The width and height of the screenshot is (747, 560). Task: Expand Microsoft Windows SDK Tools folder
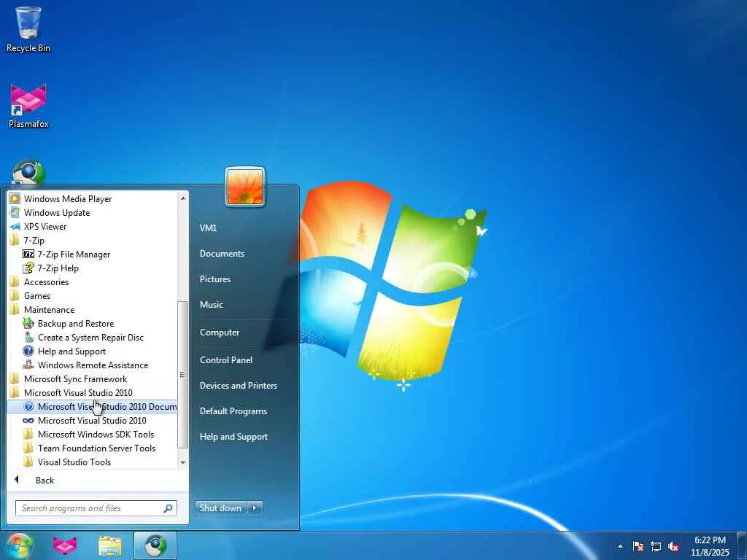[96, 434]
